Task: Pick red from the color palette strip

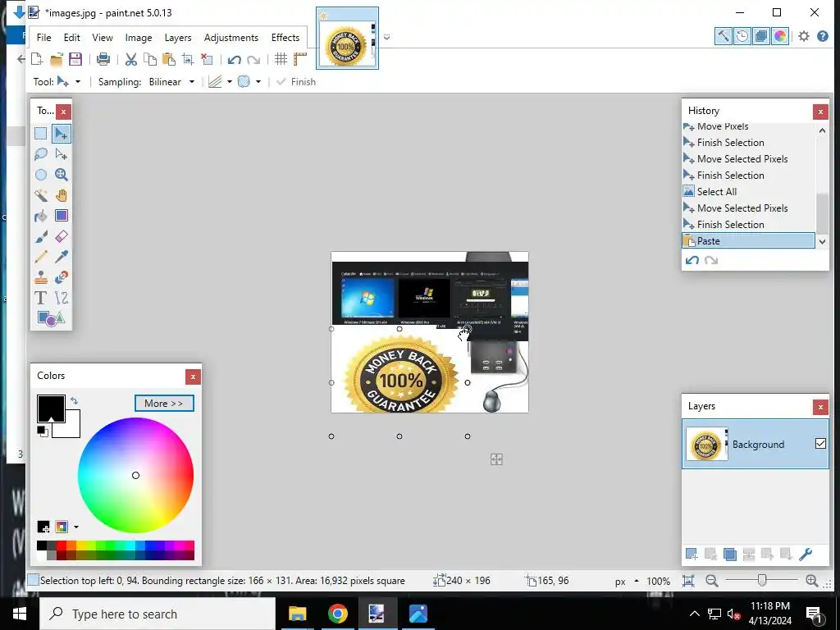Action: [x=61, y=546]
